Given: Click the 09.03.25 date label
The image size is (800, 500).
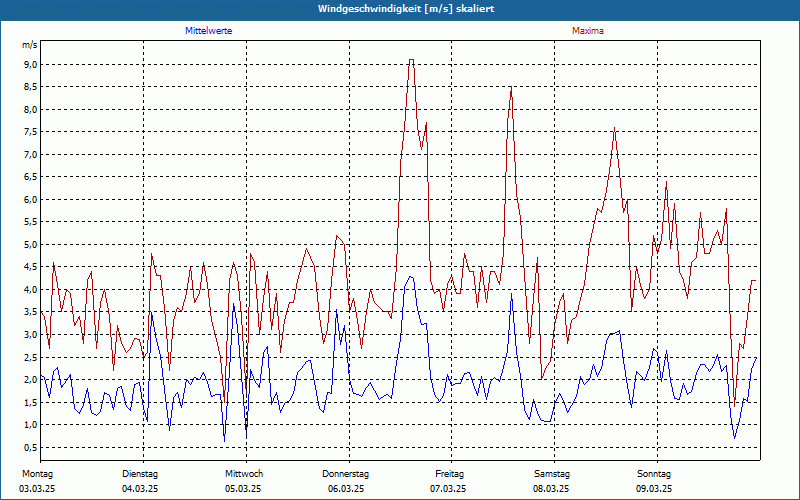Looking at the screenshot, I should (x=654, y=489).
